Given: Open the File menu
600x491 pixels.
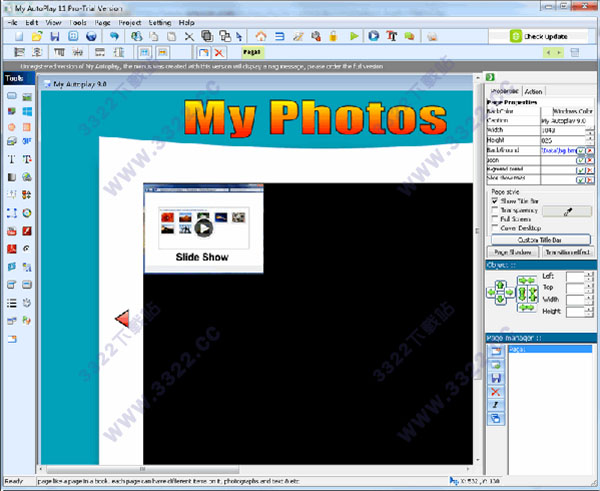Looking at the screenshot, I should pyautogui.click(x=12, y=23).
